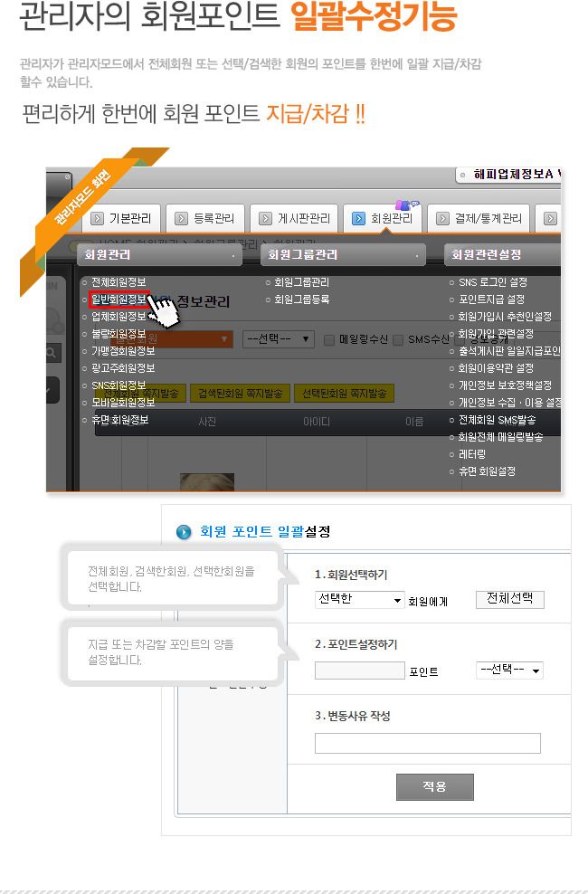This screenshot has width=588, height=894.
Task: Click the 전체선택 button
Action: (510, 599)
